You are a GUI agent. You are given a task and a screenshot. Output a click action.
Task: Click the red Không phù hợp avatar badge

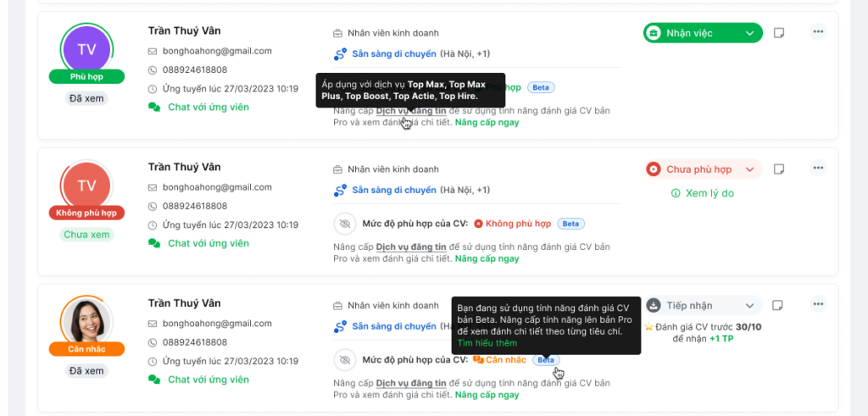click(86, 213)
